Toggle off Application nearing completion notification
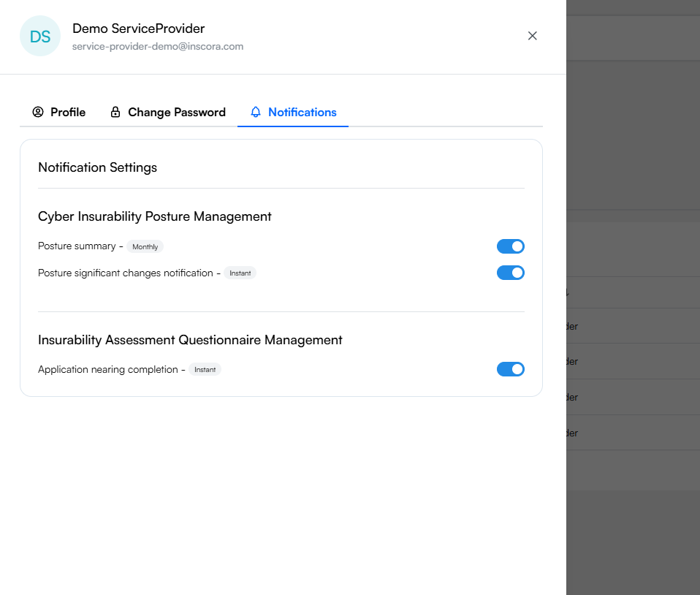Viewport: 700px width, 595px height. (511, 369)
